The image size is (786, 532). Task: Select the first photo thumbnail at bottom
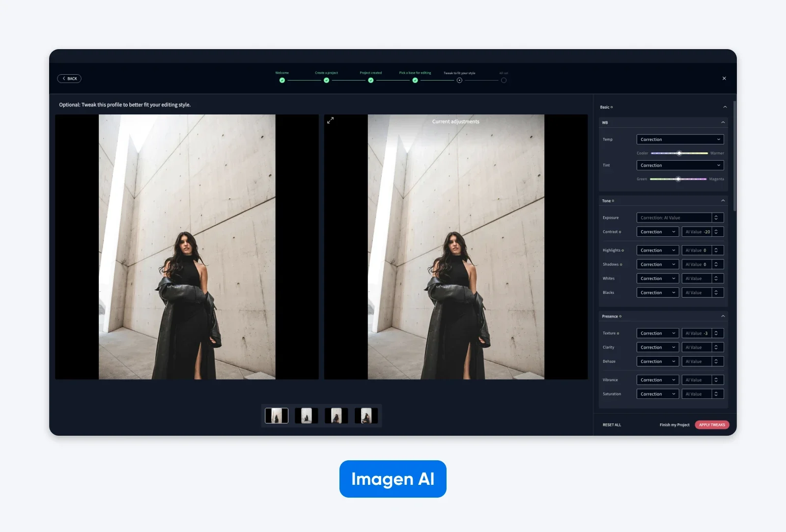tap(276, 415)
